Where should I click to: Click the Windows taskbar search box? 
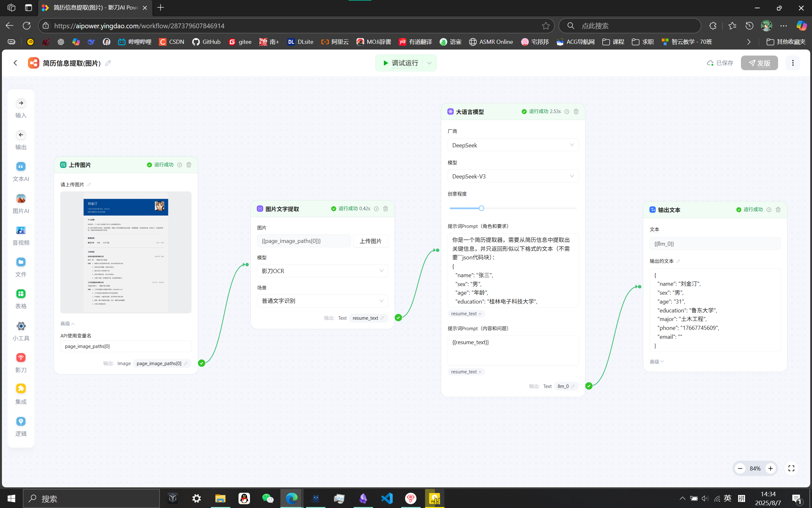91,498
